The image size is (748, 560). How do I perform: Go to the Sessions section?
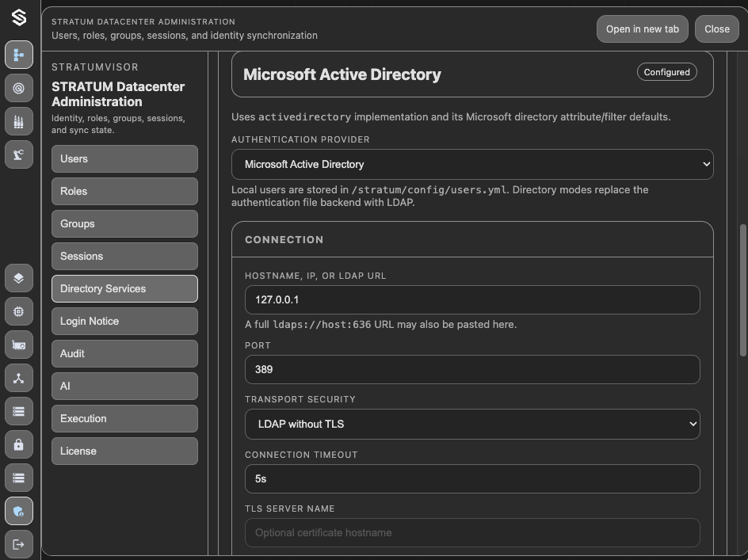(124, 256)
